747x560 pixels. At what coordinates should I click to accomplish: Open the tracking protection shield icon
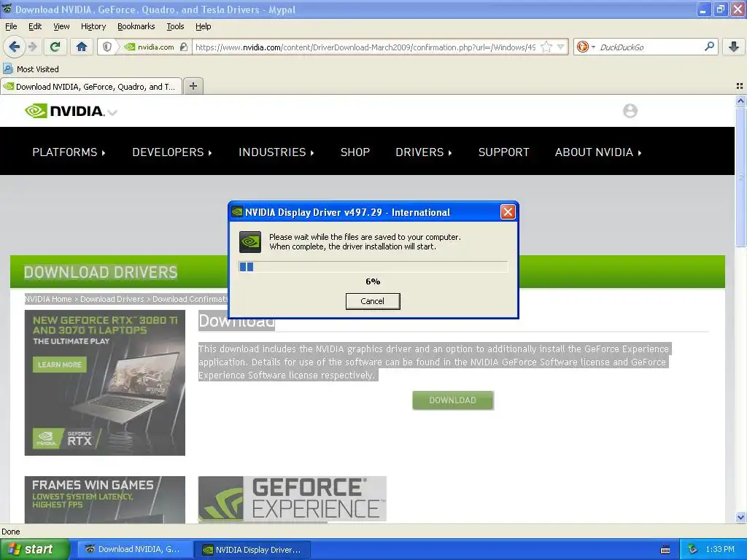(x=107, y=47)
